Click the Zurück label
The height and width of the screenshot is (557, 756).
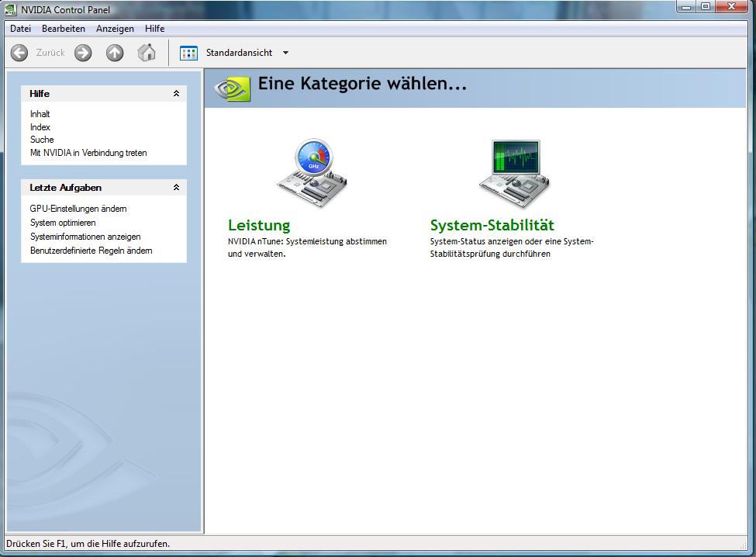coord(50,53)
